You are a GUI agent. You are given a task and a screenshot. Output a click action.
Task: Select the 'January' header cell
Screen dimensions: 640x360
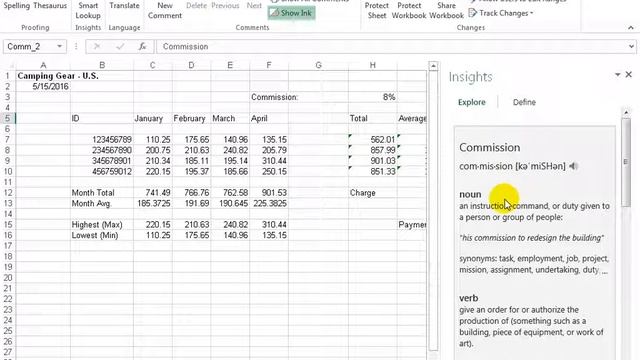153,118
